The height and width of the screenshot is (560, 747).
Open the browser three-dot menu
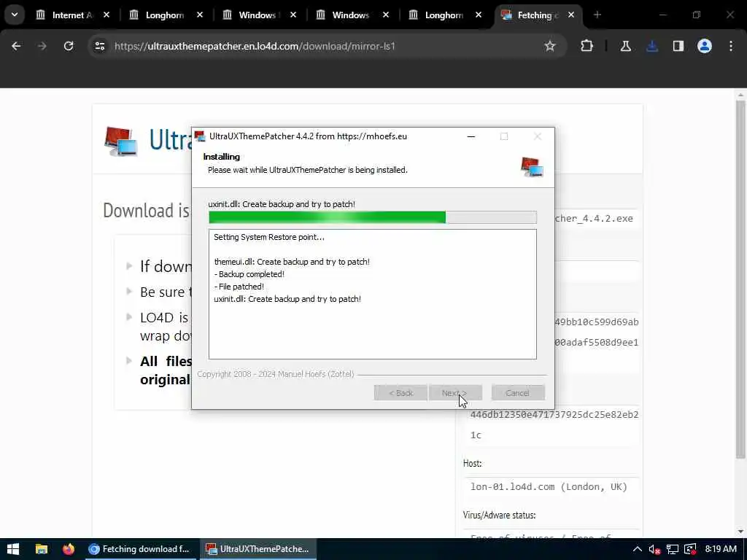click(731, 46)
